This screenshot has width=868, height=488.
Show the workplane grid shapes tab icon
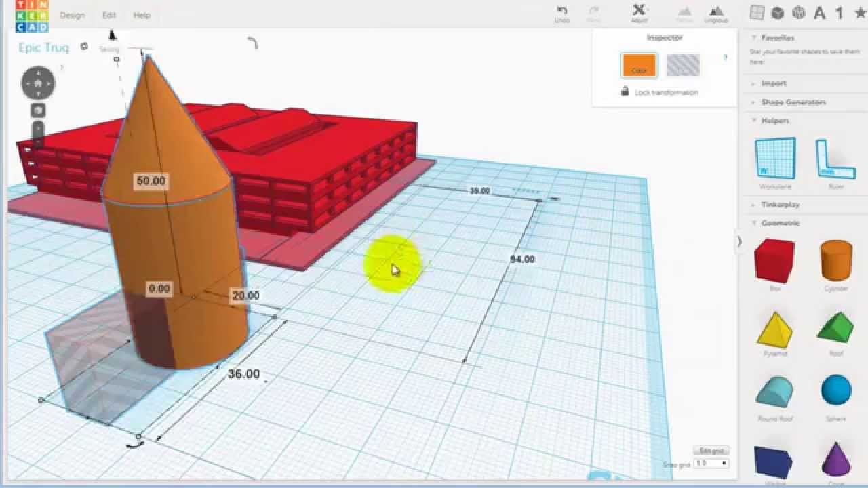tap(757, 13)
